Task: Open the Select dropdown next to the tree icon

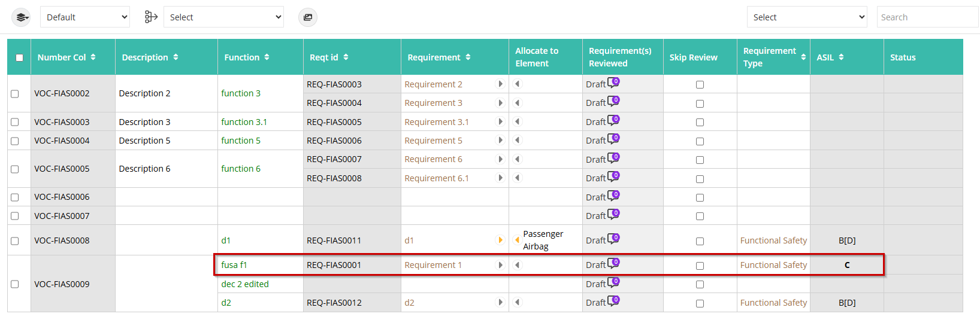Action: [x=223, y=17]
